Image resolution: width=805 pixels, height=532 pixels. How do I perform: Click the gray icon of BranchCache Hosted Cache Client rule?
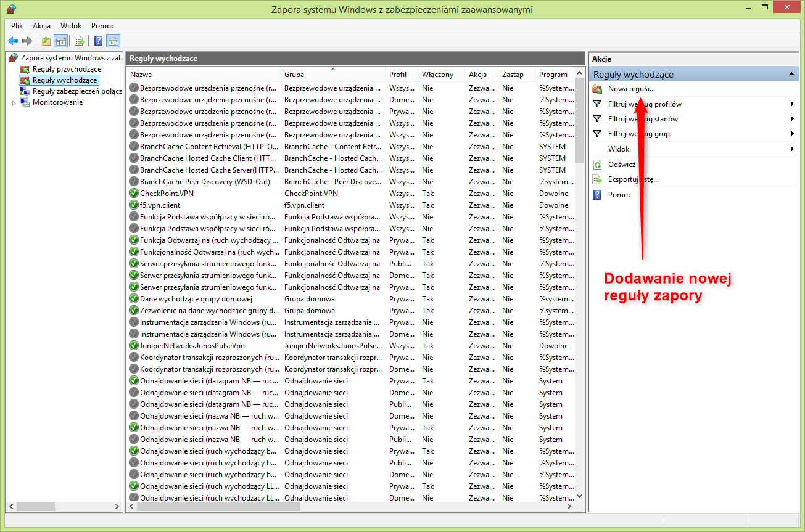click(134, 158)
